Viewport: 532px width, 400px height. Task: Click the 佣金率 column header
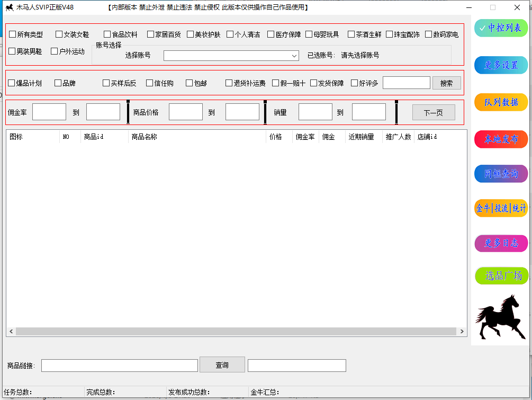305,137
